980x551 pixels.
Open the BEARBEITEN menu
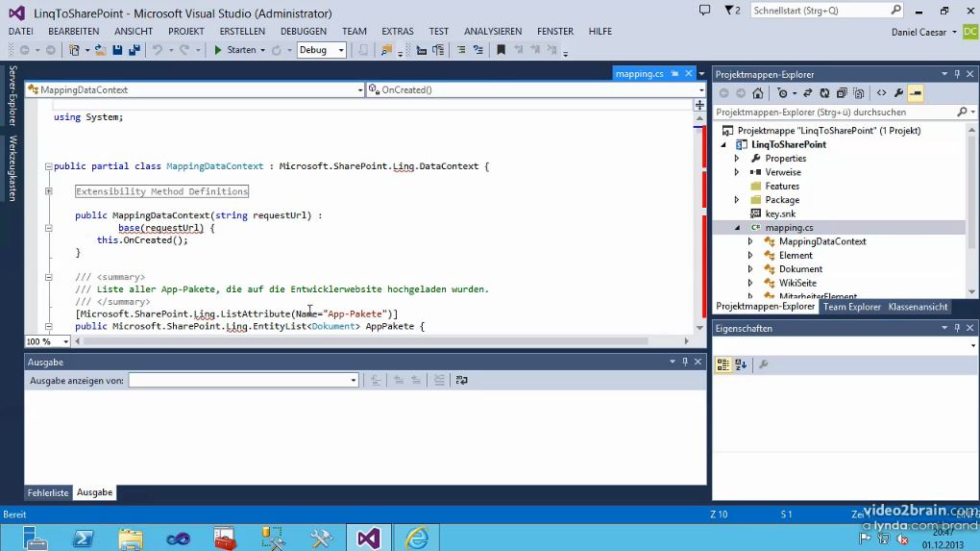pyautogui.click(x=74, y=32)
